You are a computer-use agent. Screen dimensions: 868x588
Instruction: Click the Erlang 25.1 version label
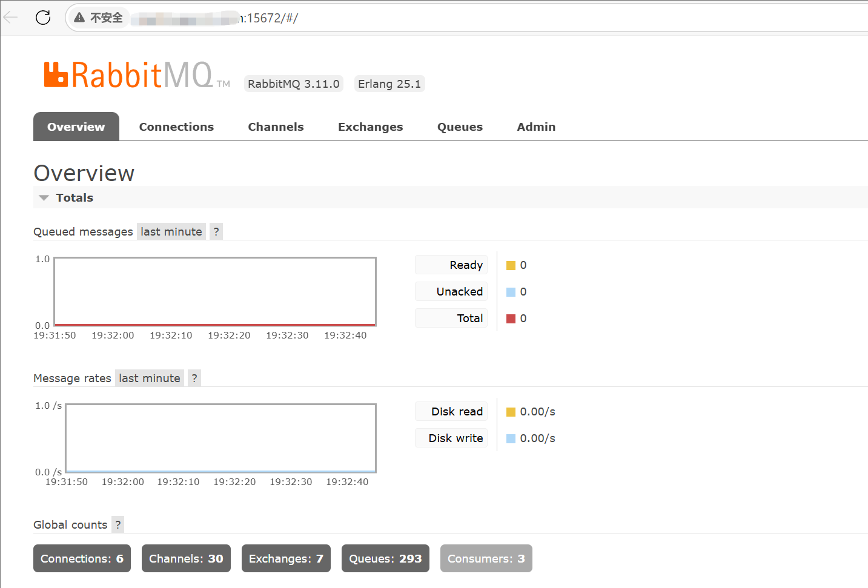(x=389, y=84)
